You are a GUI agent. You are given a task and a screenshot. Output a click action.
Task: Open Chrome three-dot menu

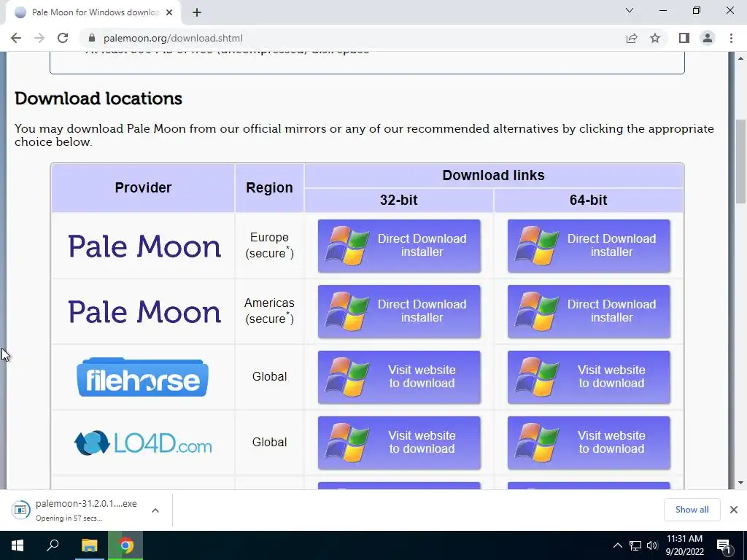coord(731,38)
